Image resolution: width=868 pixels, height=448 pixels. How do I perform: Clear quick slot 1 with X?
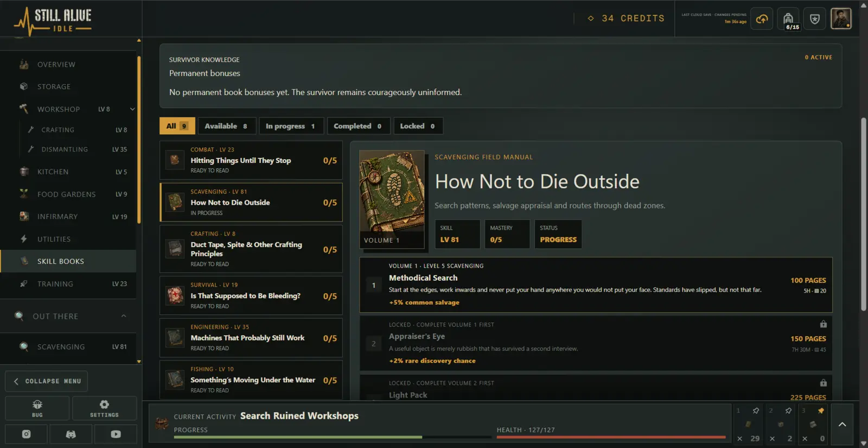739,439
